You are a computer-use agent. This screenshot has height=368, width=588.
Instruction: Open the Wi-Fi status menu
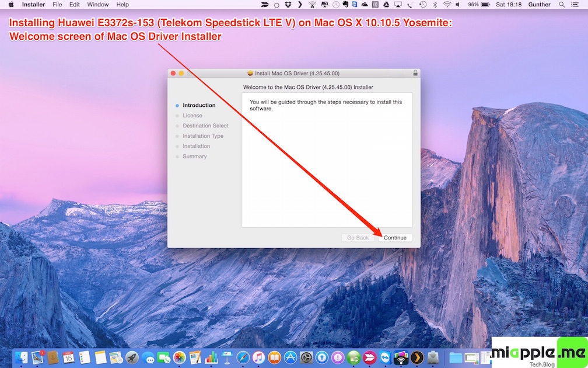(x=447, y=5)
